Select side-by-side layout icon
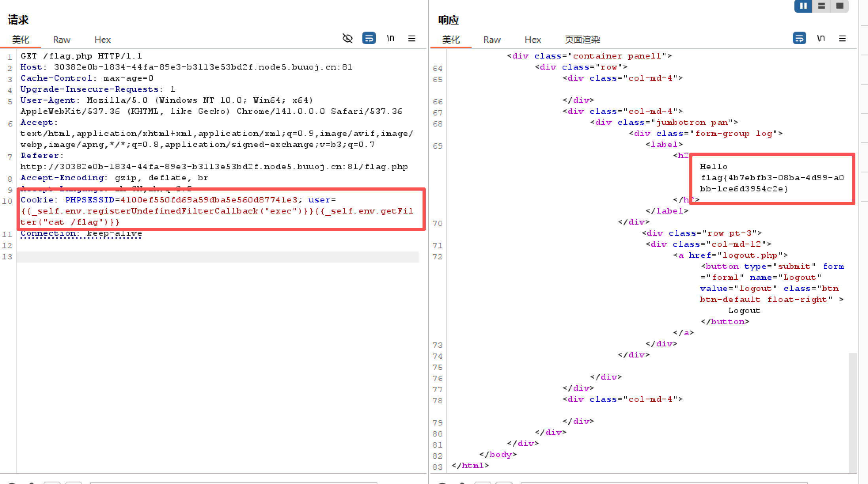Image resolution: width=868 pixels, height=484 pixels. pos(803,6)
